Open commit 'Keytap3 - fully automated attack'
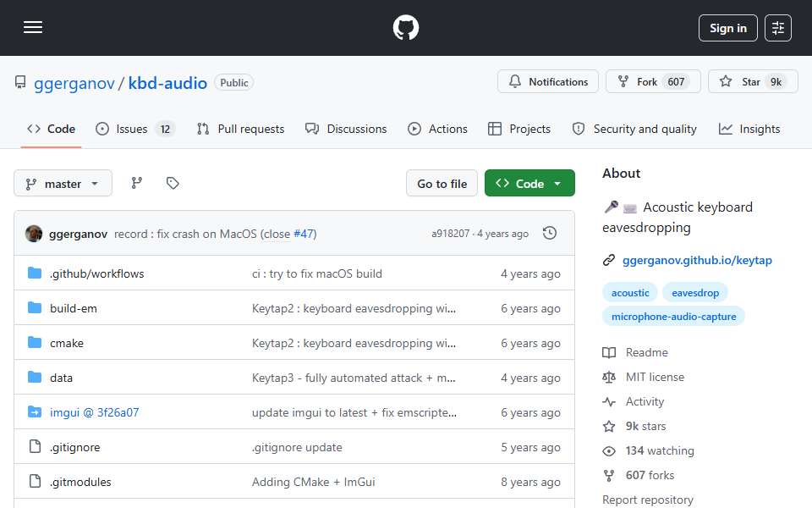Viewport: 812px width, 508px height. click(354, 378)
